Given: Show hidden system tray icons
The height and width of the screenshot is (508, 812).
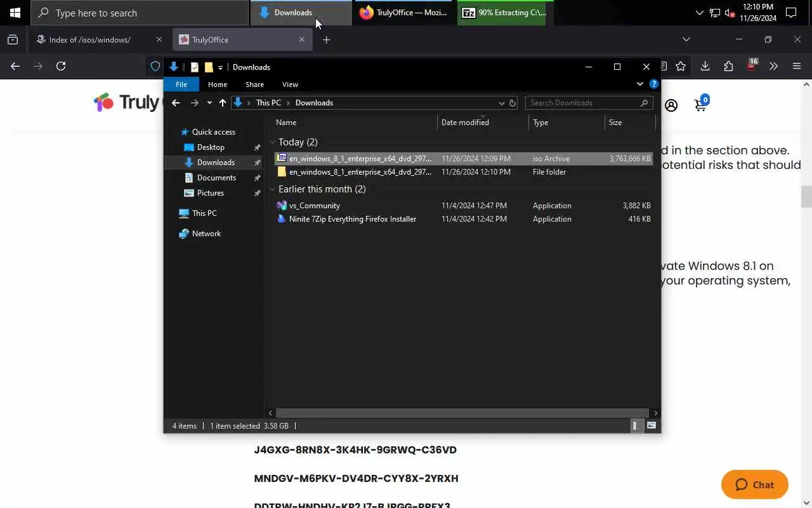Looking at the screenshot, I should 699,13.
